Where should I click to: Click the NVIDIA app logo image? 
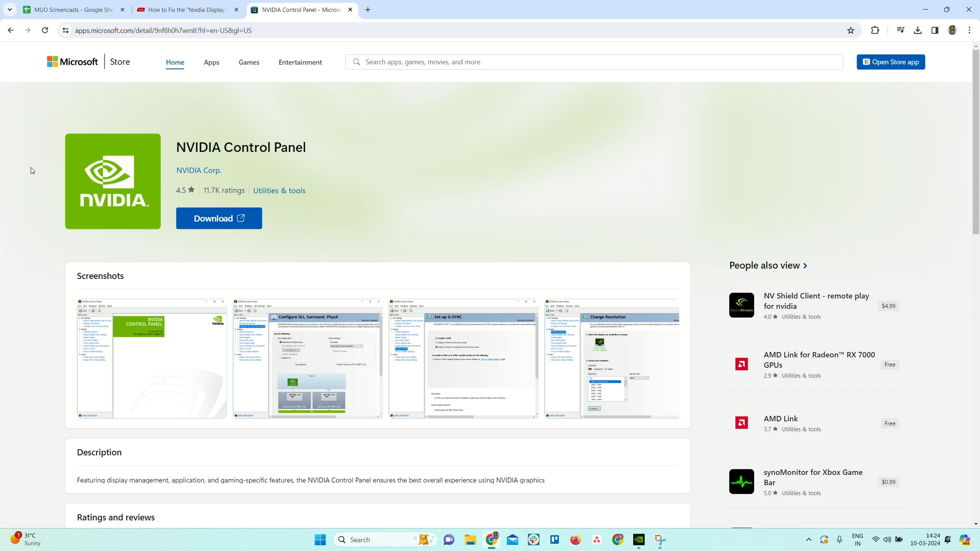[113, 181]
